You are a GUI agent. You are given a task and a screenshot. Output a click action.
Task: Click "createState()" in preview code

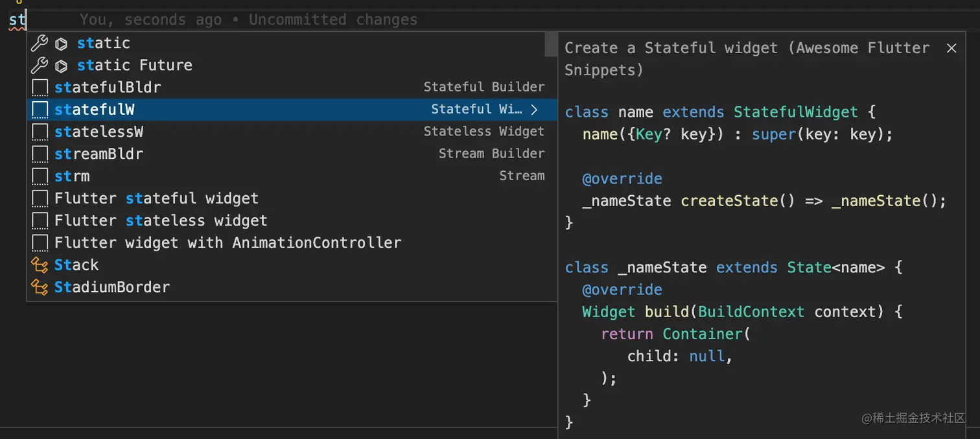738,200
